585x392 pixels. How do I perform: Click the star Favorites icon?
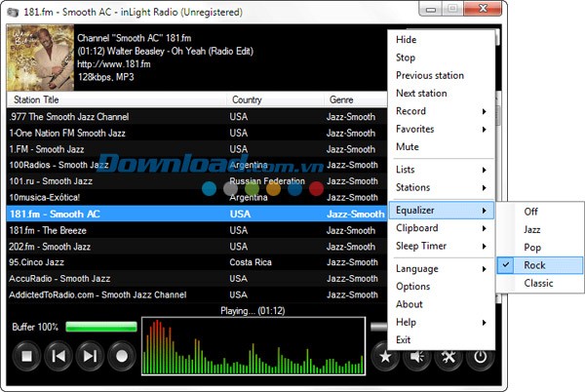tap(386, 356)
